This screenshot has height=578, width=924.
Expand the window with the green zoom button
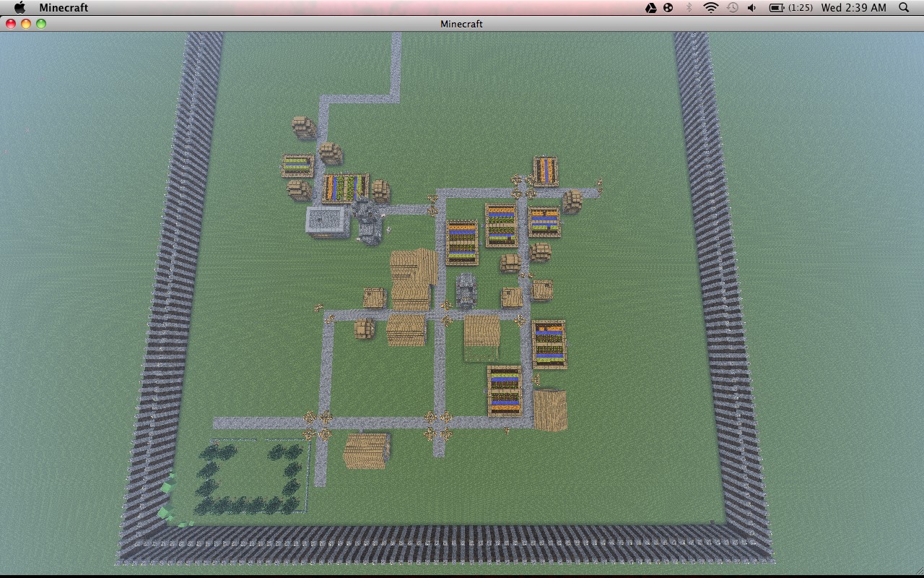coord(41,23)
